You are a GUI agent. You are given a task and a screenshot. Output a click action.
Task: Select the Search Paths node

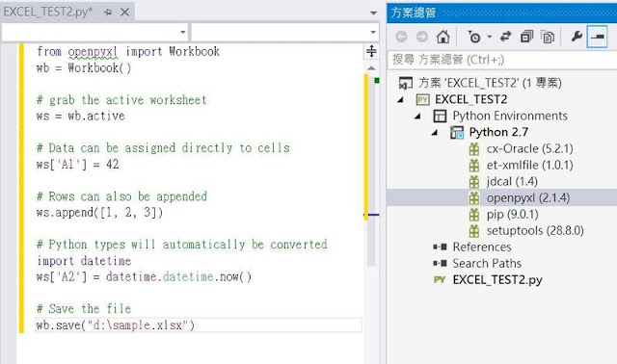tap(487, 263)
